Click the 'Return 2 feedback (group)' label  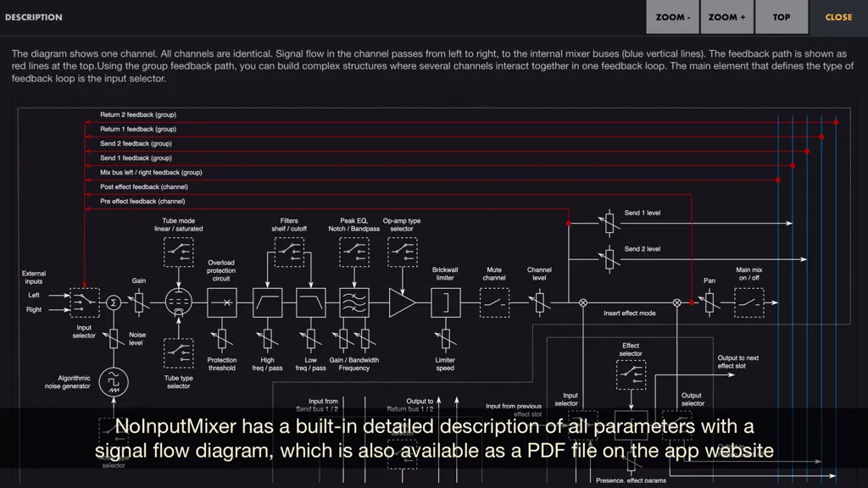(138, 114)
